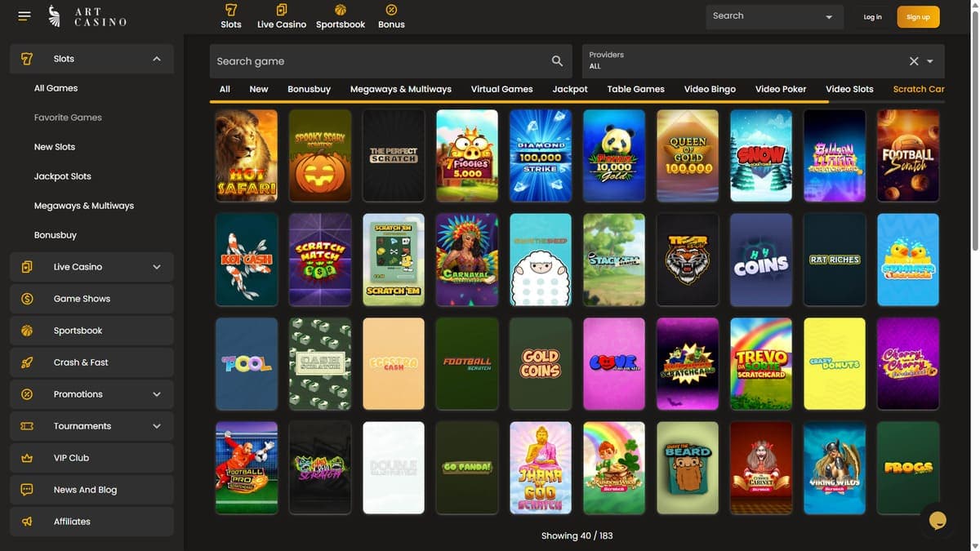The width and height of the screenshot is (980, 551).
Task: Open the Providers dropdown arrow
Action: tap(930, 61)
